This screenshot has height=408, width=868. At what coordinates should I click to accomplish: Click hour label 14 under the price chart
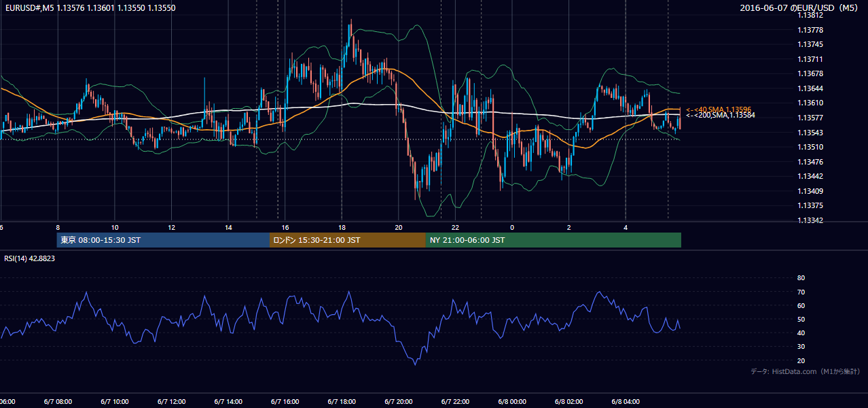(x=228, y=228)
